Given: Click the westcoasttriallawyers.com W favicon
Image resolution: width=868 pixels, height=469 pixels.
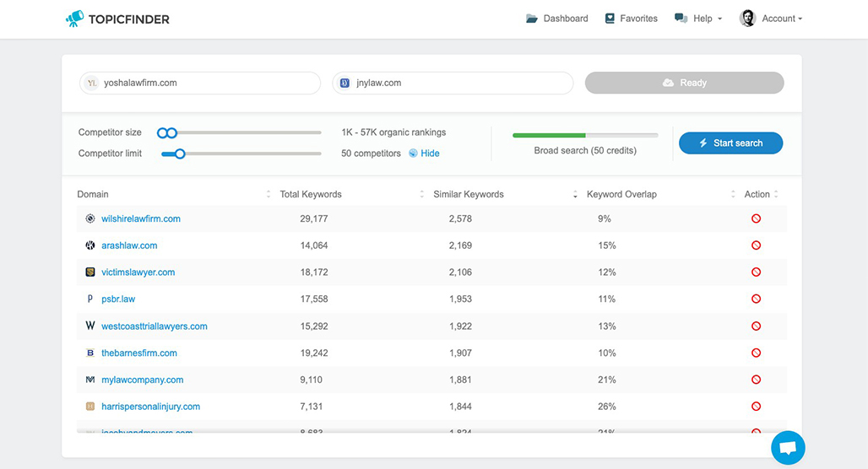Looking at the screenshot, I should 90,326.
